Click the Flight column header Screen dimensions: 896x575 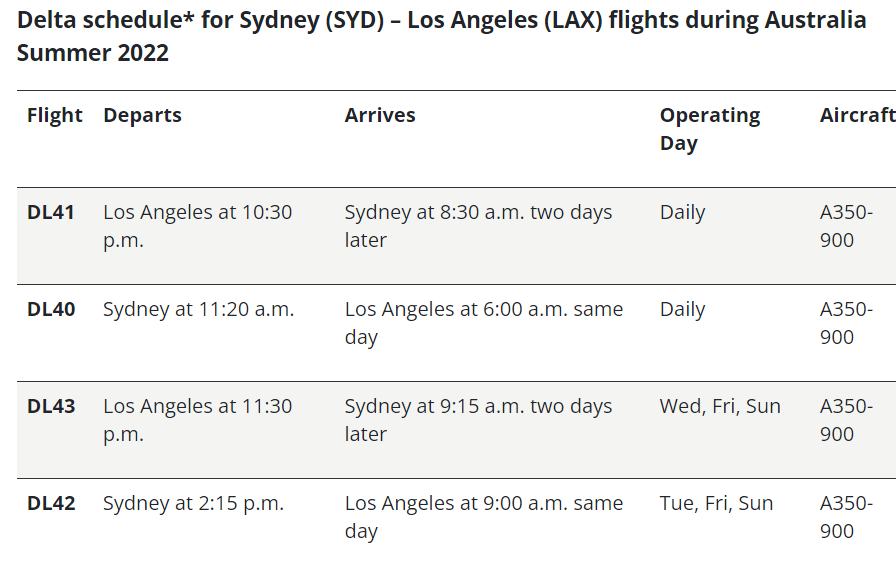(x=55, y=115)
